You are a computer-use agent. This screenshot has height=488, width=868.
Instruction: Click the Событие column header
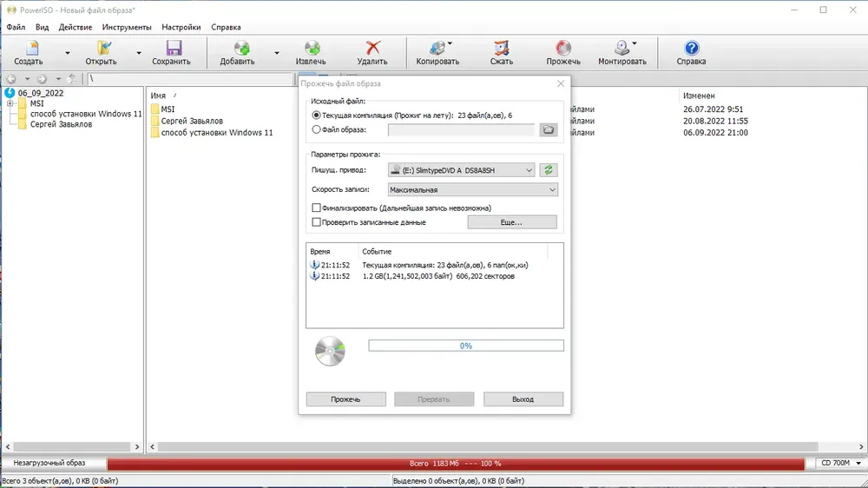coord(377,252)
